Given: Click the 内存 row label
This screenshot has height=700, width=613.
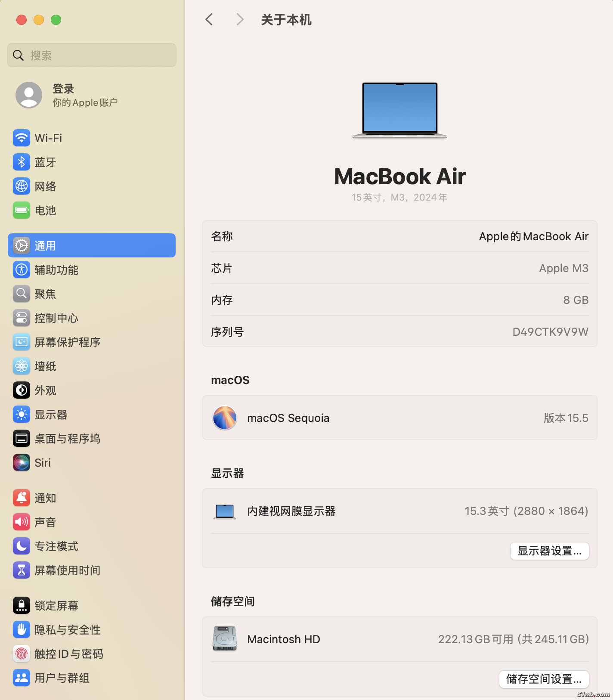Looking at the screenshot, I should pos(222,300).
